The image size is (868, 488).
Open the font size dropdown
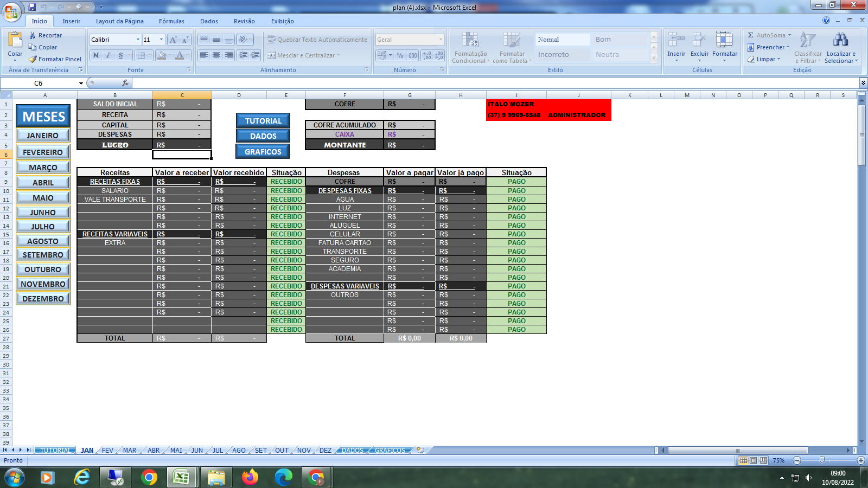161,40
